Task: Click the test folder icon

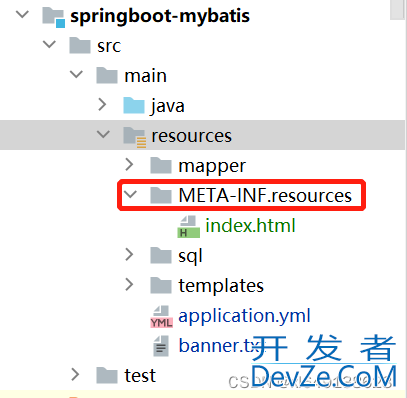Action: point(107,375)
